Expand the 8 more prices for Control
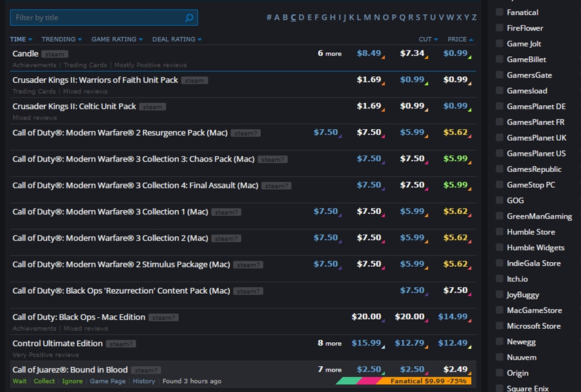The height and width of the screenshot is (392, 581). pyautogui.click(x=329, y=343)
